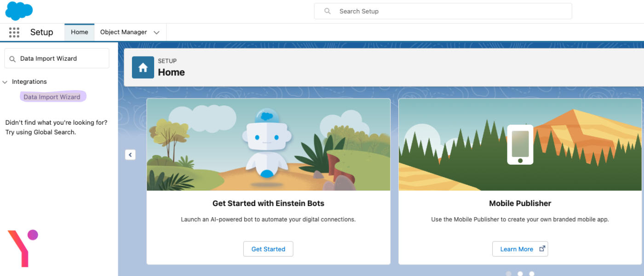Collapse the Integrations section

click(5, 81)
